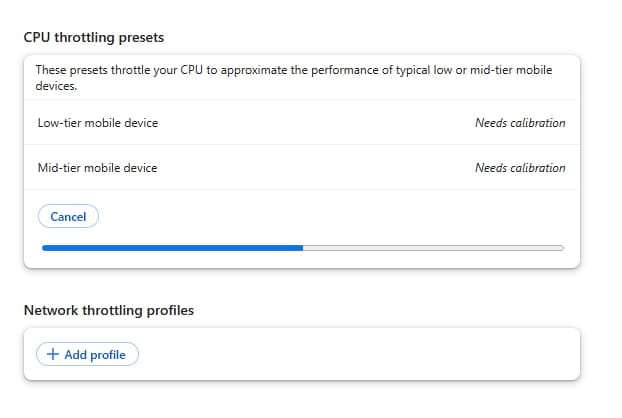
Task: Click the Network throttling profiles heading
Action: point(108,310)
